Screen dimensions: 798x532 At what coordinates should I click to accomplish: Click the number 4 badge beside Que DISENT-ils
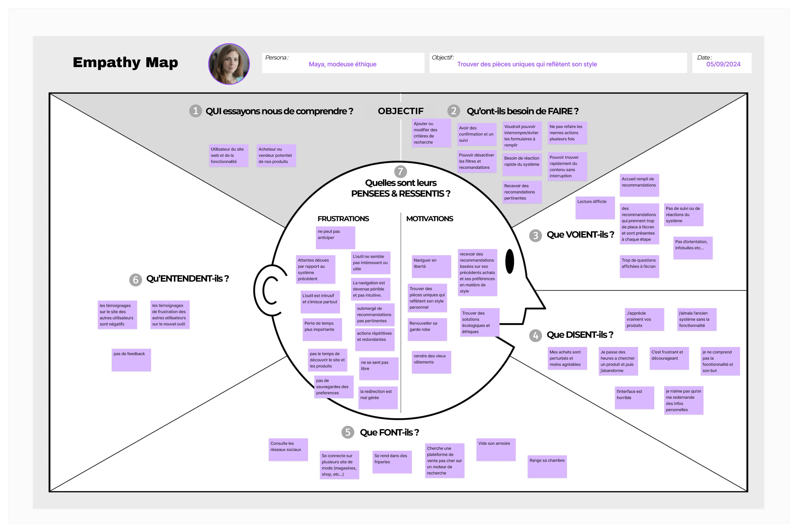pos(535,336)
